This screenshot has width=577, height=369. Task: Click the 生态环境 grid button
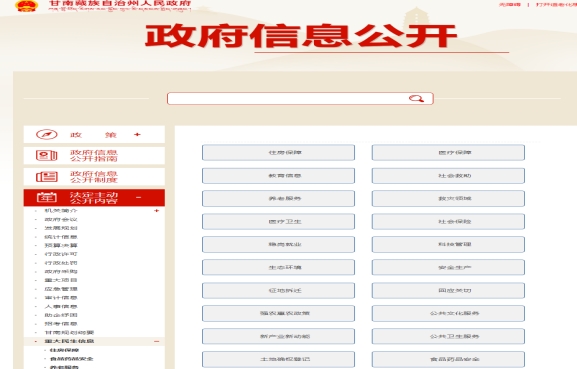click(x=278, y=267)
